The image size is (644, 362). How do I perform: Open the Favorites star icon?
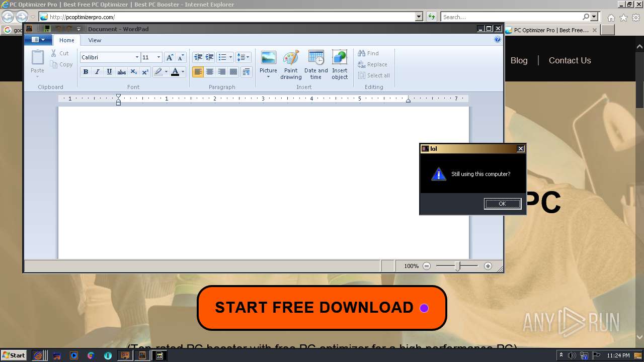623,18
